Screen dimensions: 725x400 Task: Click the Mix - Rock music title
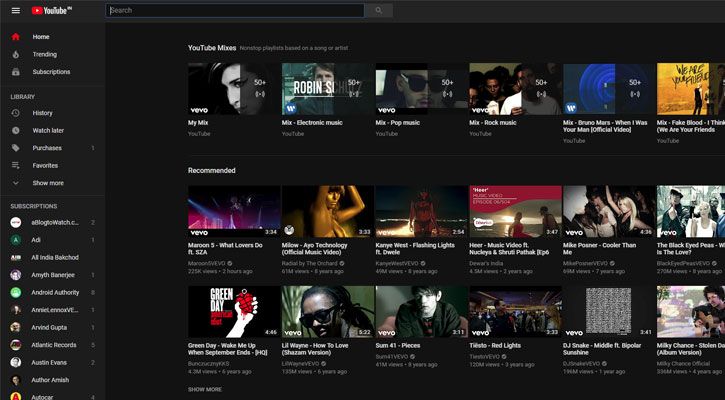pyautogui.click(x=493, y=123)
